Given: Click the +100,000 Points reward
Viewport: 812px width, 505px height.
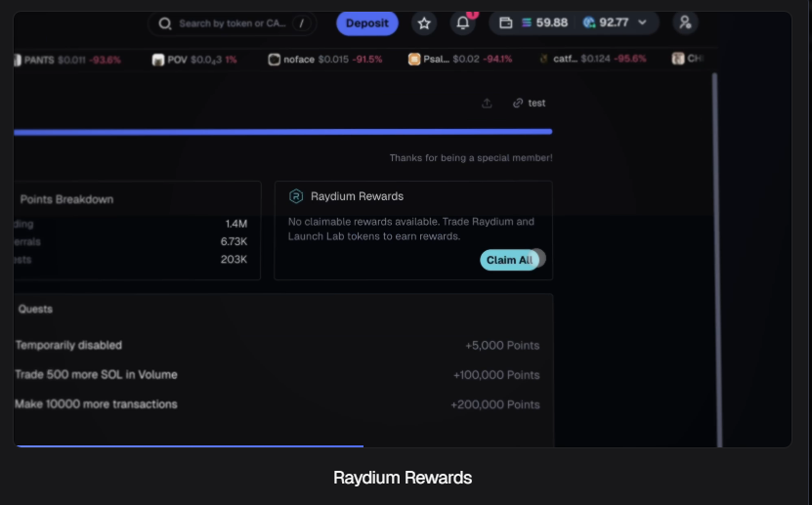Looking at the screenshot, I should pyautogui.click(x=496, y=375).
